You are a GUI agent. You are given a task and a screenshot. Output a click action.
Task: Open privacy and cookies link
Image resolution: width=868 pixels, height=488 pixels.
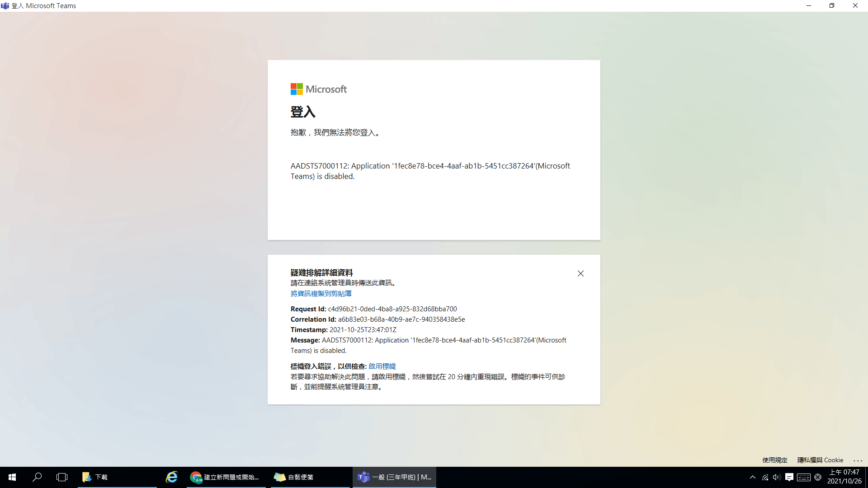coord(820,460)
